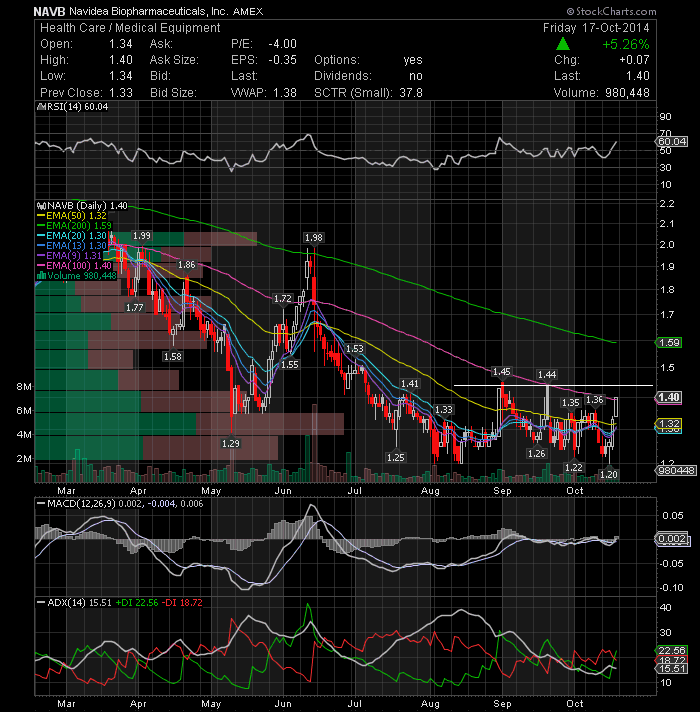The image size is (700, 712).
Task: Click the P/E value -4.00
Action: [282, 44]
